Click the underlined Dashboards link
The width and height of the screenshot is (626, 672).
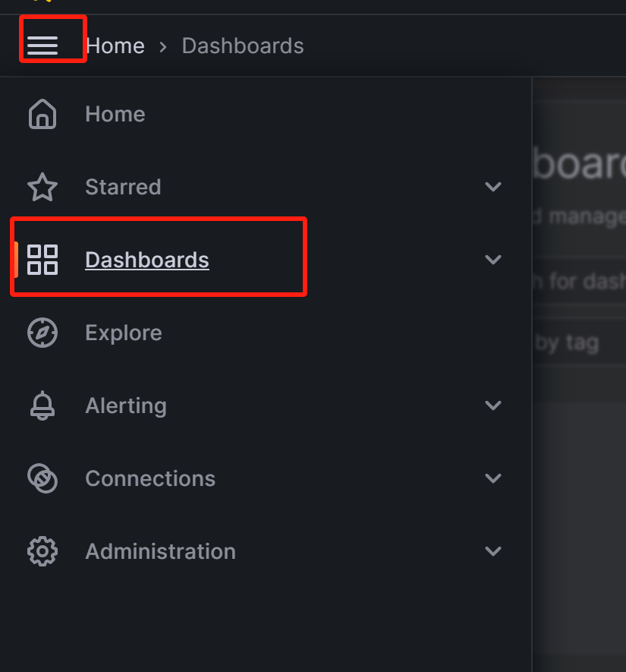coord(147,260)
